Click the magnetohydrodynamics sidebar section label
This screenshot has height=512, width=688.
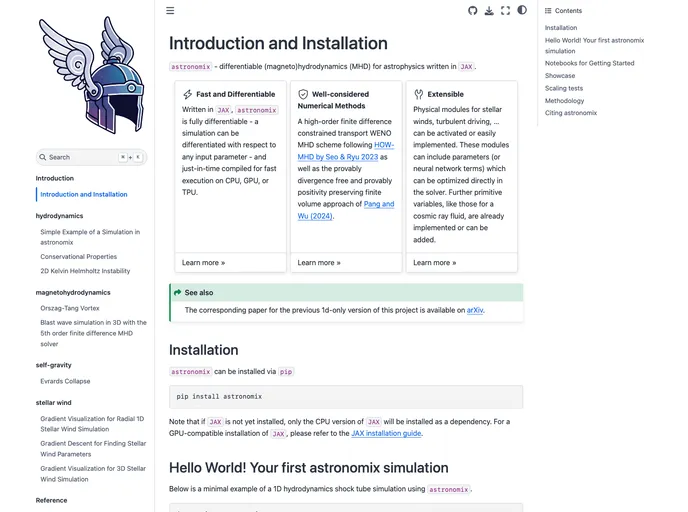pos(73,293)
